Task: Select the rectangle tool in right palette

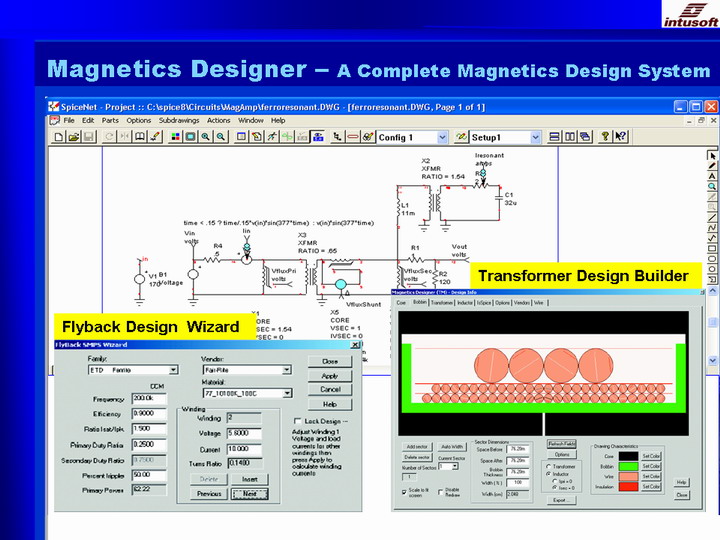Action: (712, 248)
